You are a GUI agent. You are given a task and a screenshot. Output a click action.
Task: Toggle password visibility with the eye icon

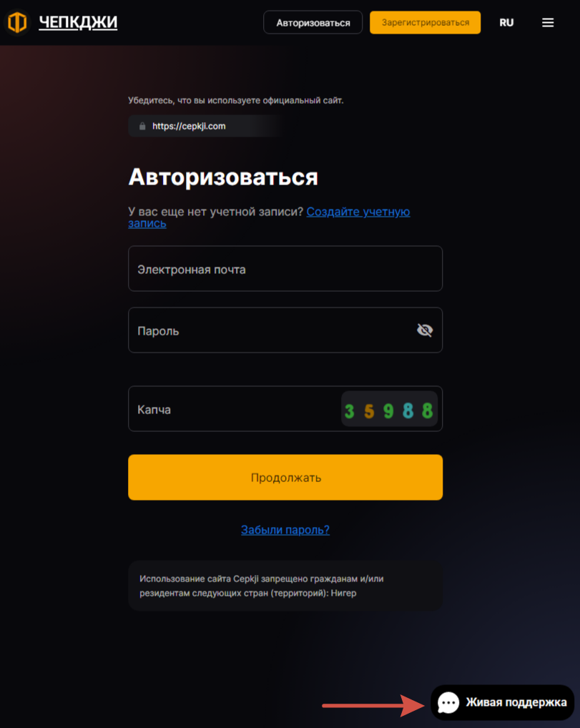424,330
